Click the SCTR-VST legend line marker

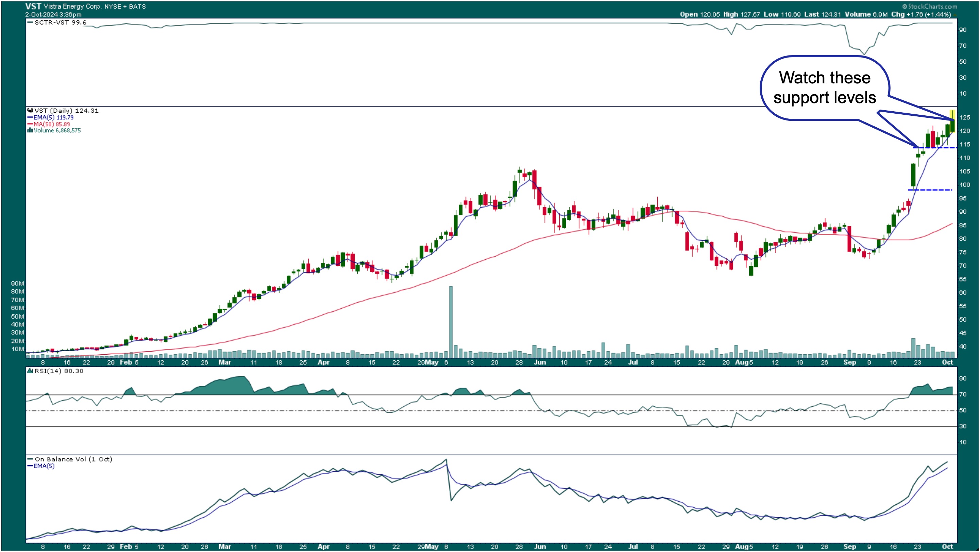point(30,22)
